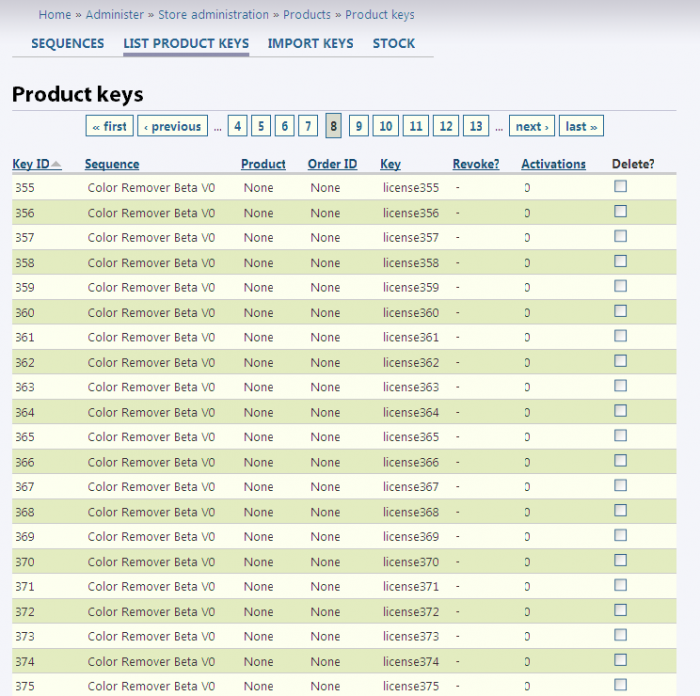Check Delete box for key 368

621,510
